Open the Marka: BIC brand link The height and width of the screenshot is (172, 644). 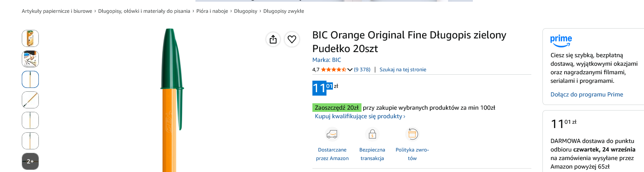click(326, 60)
